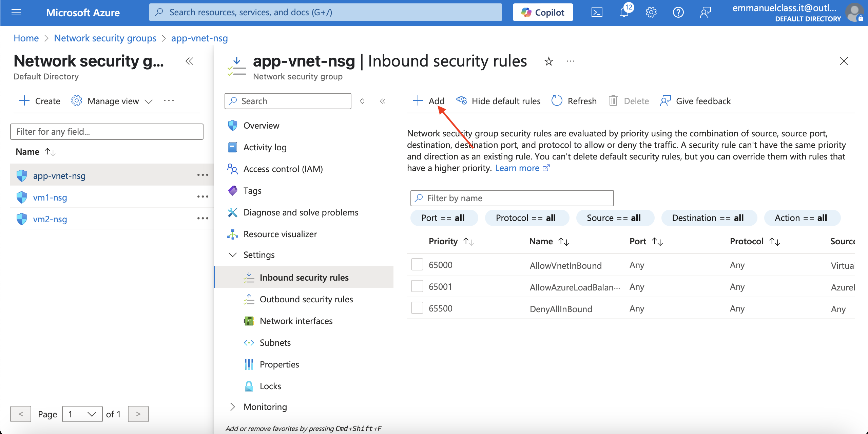Open Resource visualizer
The height and width of the screenshot is (434, 868).
[x=280, y=234]
